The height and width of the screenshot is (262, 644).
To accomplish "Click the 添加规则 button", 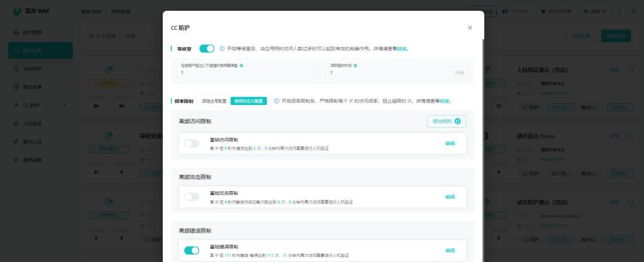I will 447,121.
